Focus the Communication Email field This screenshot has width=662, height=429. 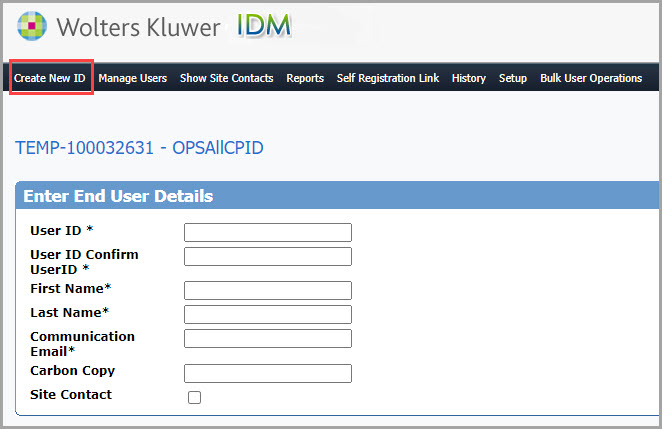268,339
